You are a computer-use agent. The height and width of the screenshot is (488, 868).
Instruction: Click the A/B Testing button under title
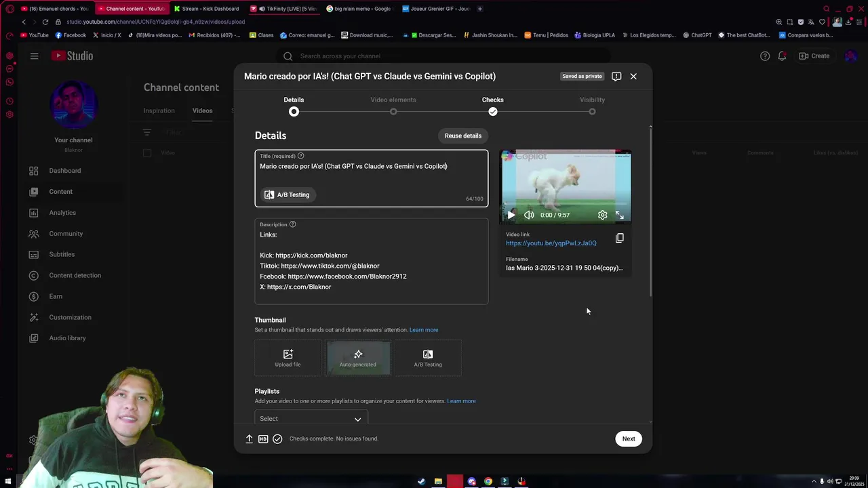click(287, 195)
